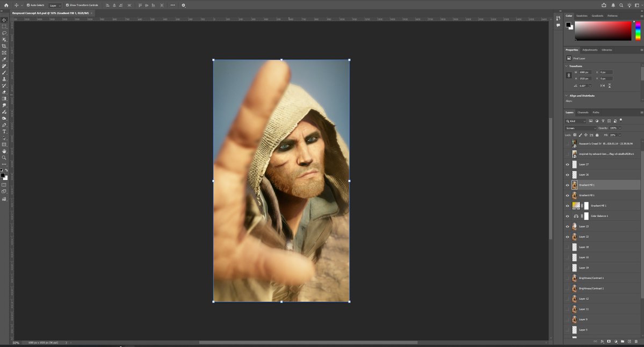Delete the selected layer with the trash icon
The width and height of the screenshot is (644, 347).
[x=636, y=341]
